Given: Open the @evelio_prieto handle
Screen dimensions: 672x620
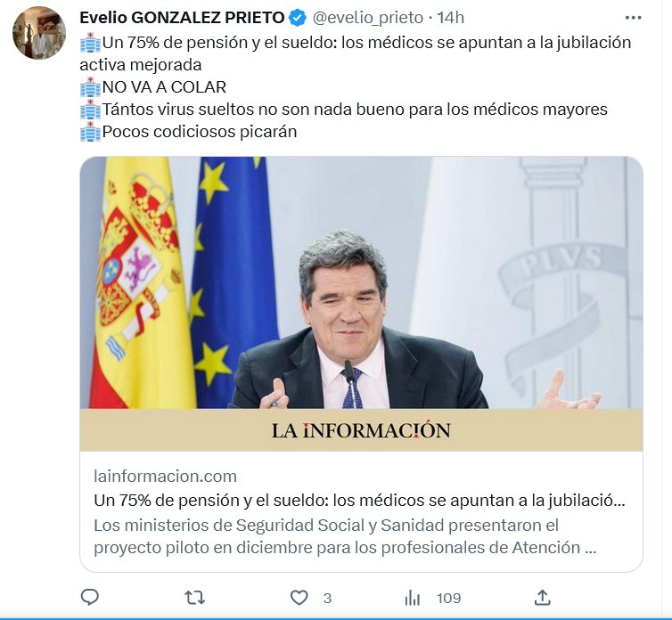Looking at the screenshot, I should (368, 18).
